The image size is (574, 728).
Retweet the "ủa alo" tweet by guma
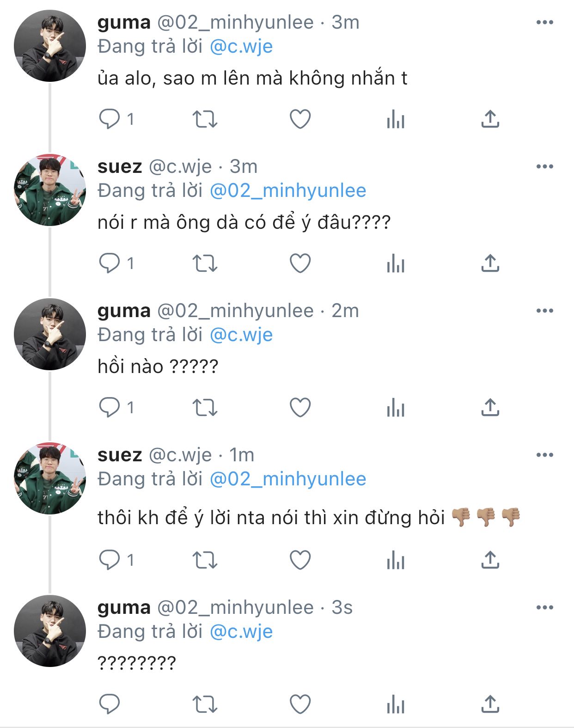(x=205, y=119)
